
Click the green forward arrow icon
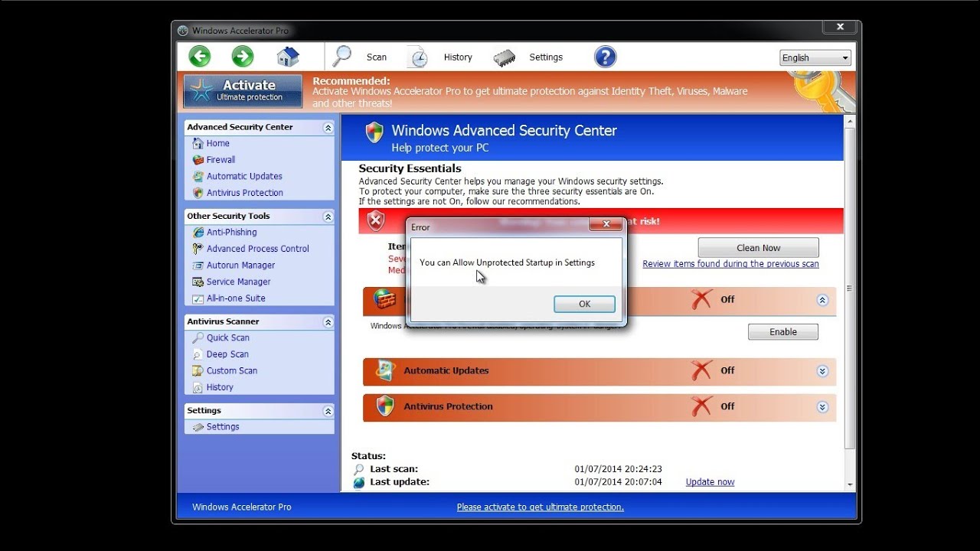(x=243, y=57)
